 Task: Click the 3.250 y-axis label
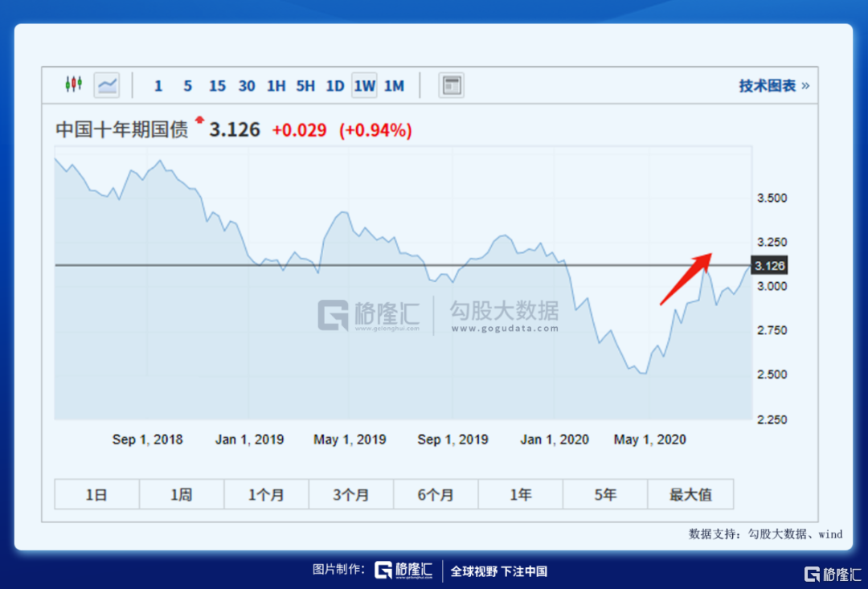coord(772,242)
